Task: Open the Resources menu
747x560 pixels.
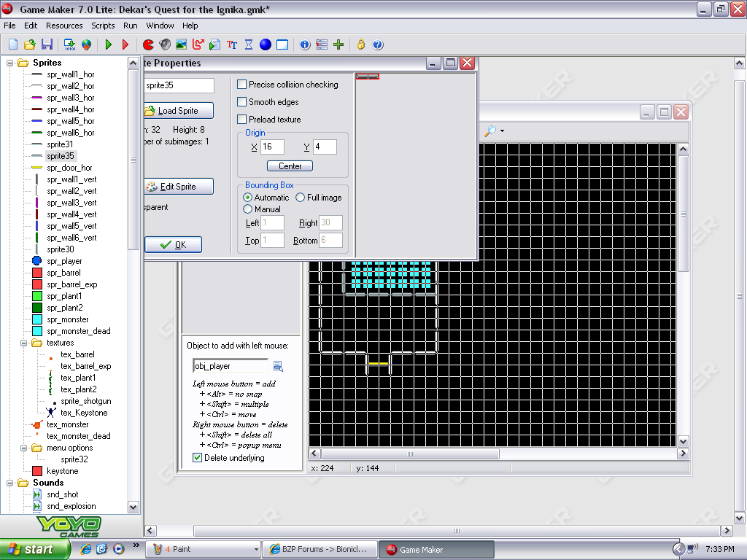Action: coord(64,26)
